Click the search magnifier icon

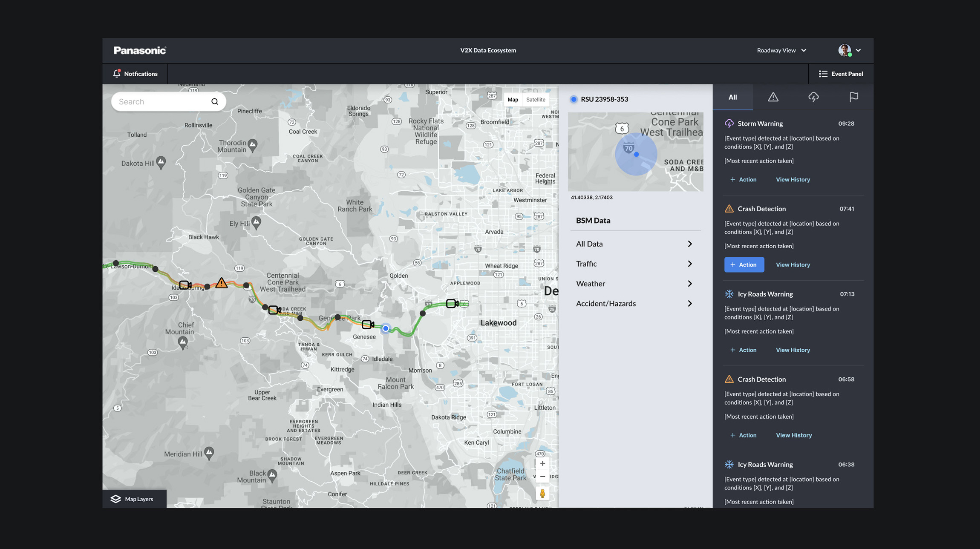[x=215, y=102]
